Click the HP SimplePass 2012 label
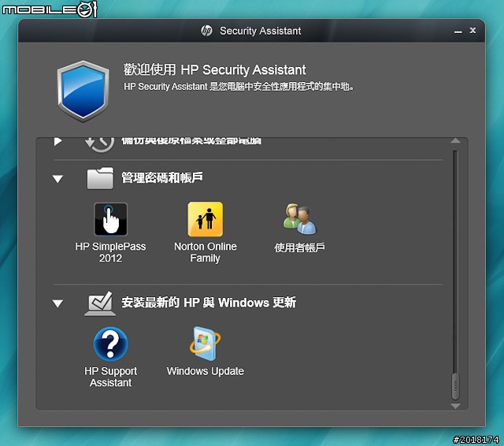504x446 pixels. 110,252
